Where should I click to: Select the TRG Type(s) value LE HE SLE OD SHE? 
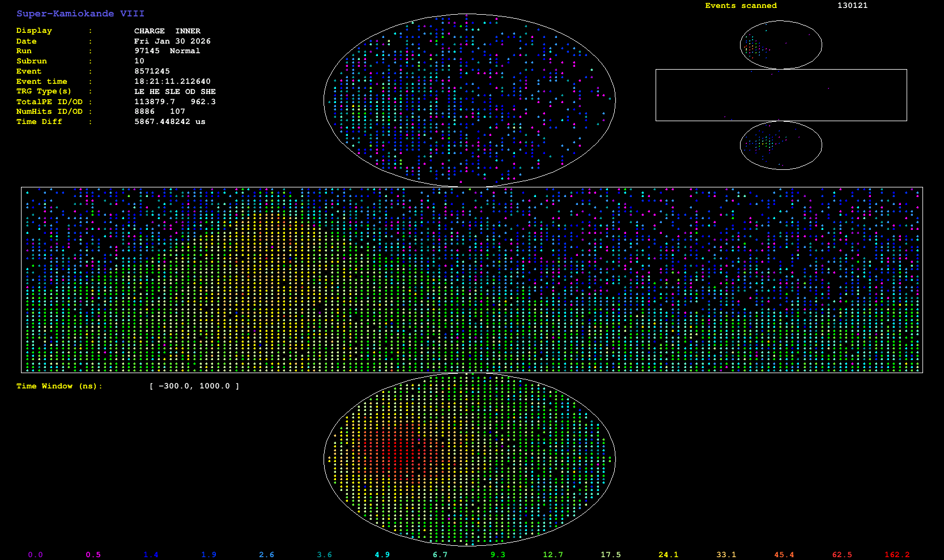pos(175,92)
